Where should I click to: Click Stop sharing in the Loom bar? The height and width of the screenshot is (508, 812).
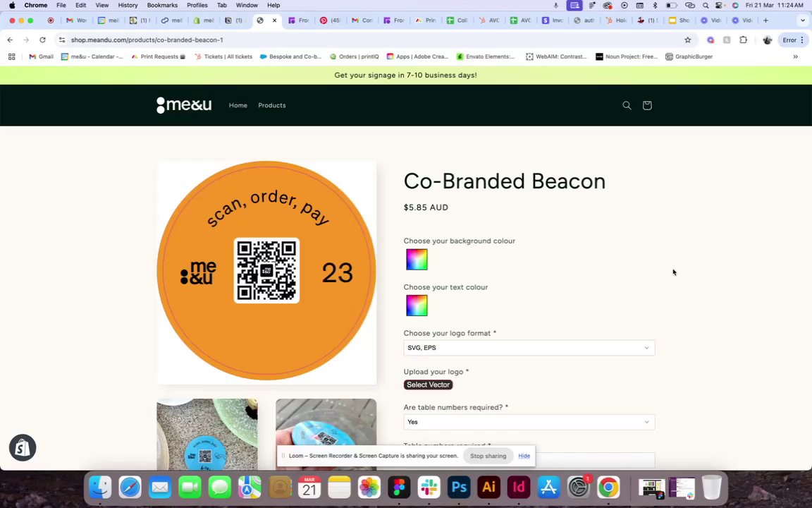[488, 456]
